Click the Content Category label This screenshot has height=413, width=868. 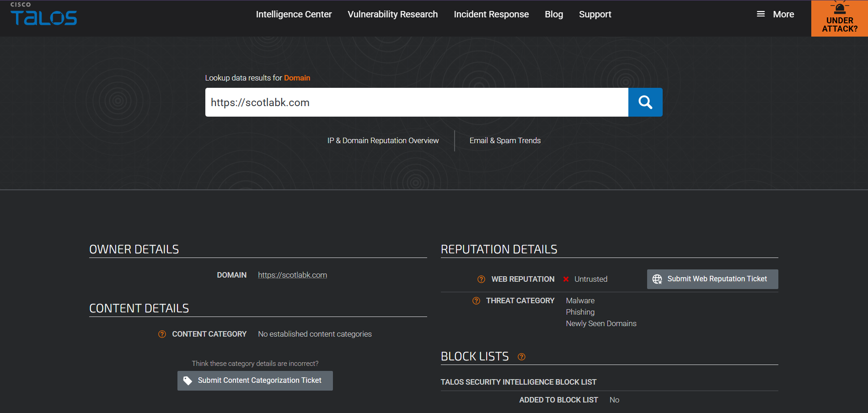click(x=209, y=334)
